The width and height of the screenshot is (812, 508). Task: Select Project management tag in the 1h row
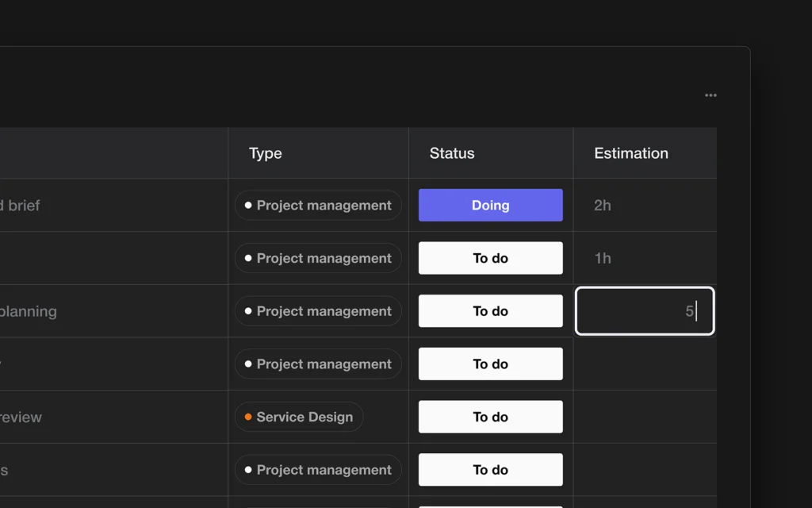pyautogui.click(x=318, y=258)
